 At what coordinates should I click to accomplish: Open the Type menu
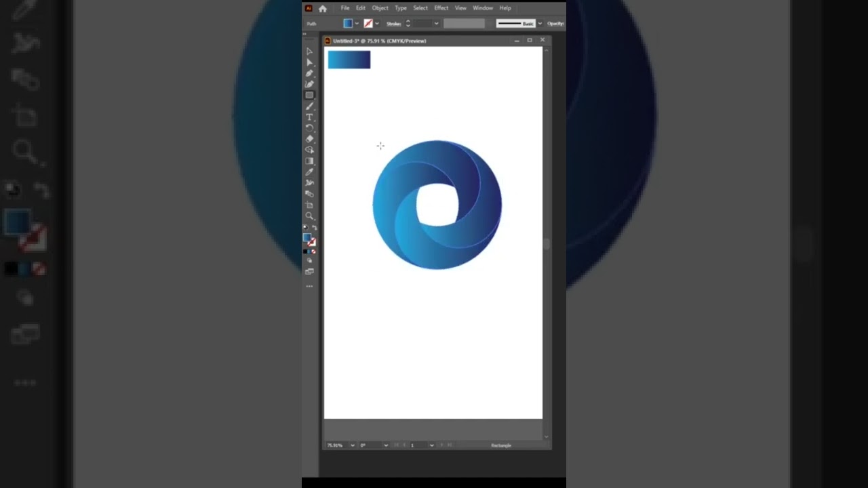401,8
